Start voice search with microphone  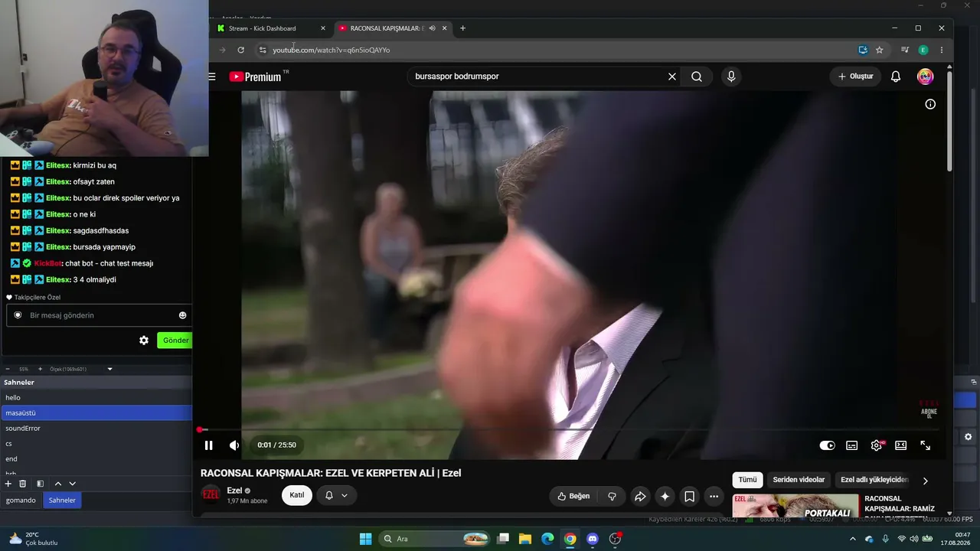click(x=731, y=77)
